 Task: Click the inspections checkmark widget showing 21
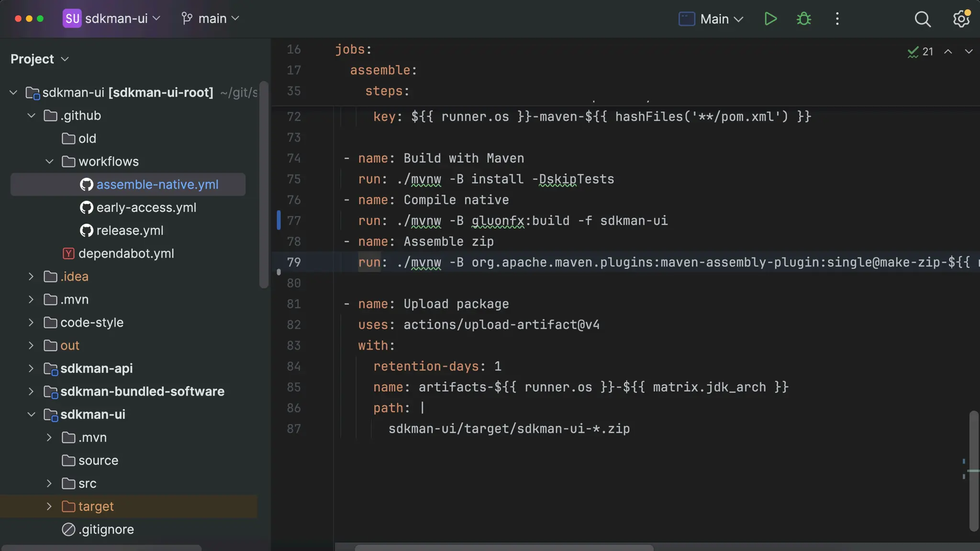920,52
